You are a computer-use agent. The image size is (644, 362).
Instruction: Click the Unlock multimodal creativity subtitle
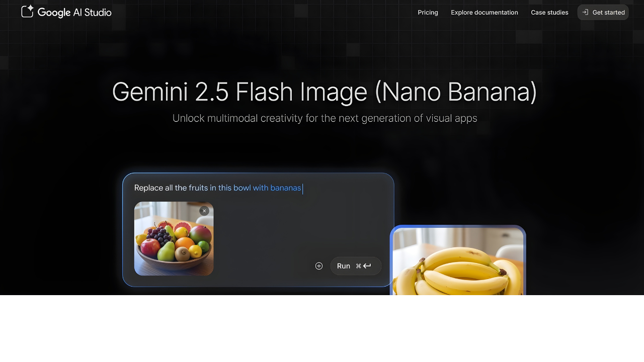coord(325,118)
